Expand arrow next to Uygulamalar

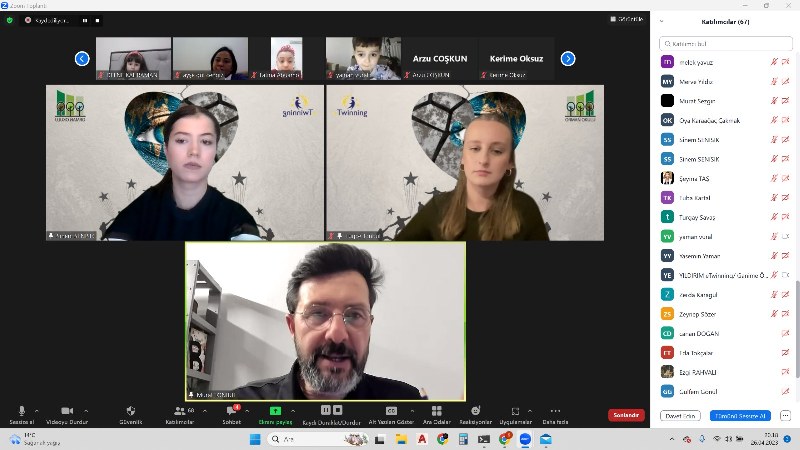pyautogui.click(x=530, y=411)
